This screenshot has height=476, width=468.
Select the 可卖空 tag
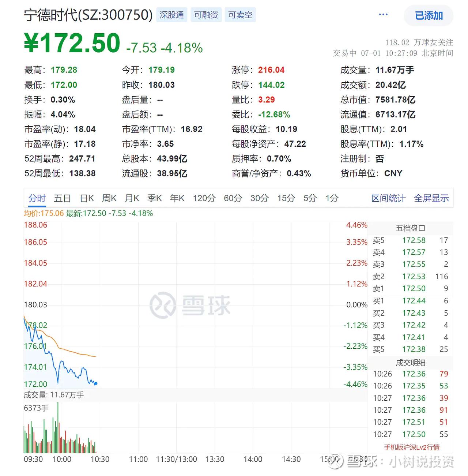coord(240,15)
